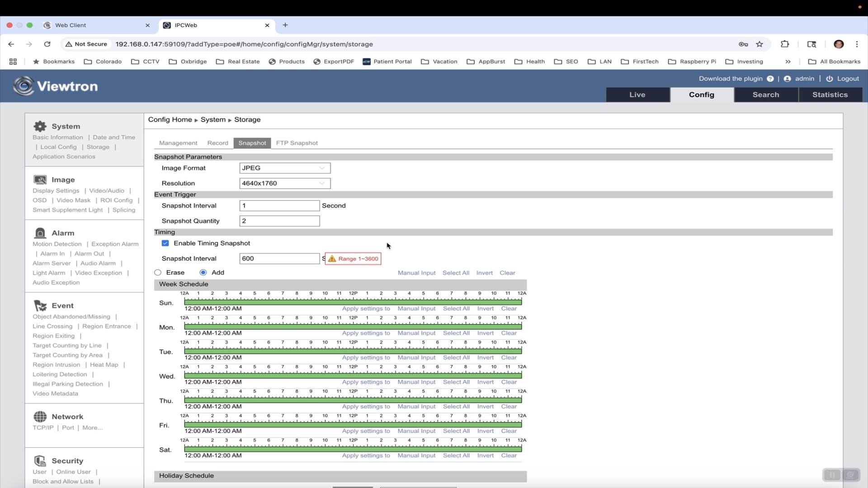Viewport: 868px width, 488px height.
Task: Expand hidden bookmarks chevron
Action: tap(788, 61)
